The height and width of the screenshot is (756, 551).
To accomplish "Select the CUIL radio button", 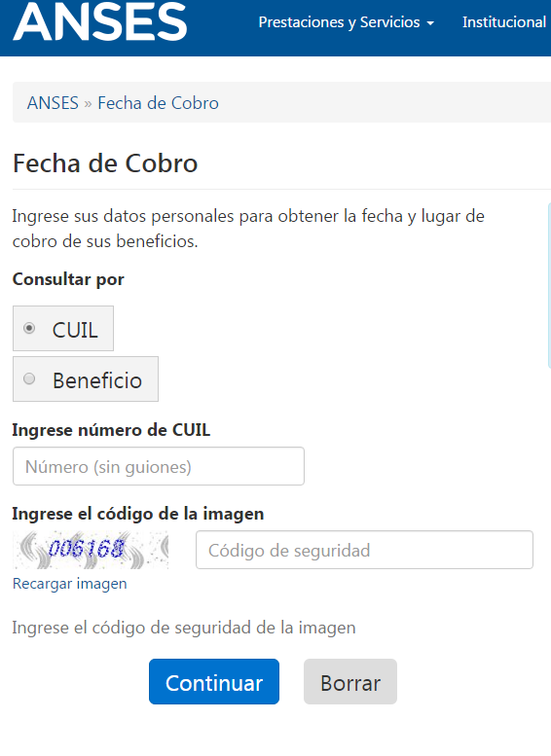I will click(29, 328).
